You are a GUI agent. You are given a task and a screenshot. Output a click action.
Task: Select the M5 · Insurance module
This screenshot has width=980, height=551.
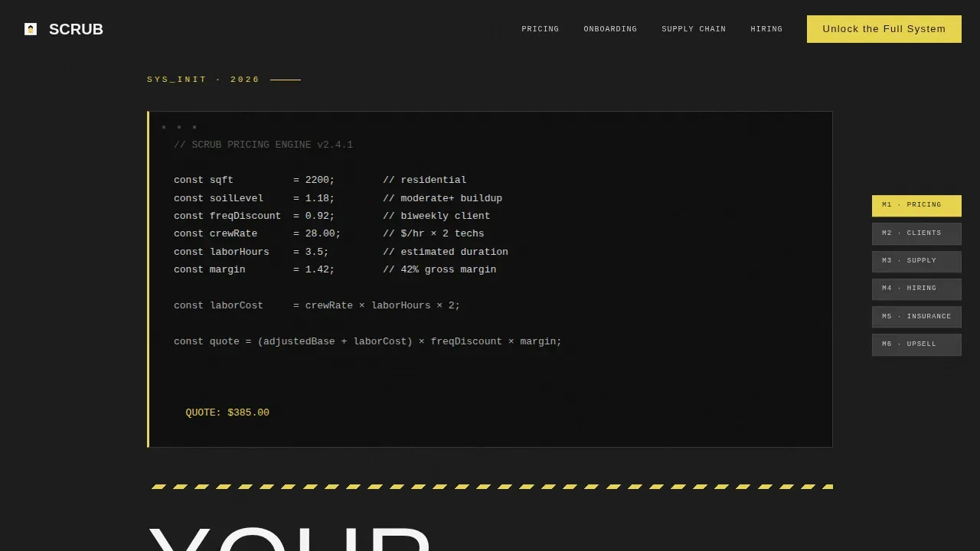(916, 317)
